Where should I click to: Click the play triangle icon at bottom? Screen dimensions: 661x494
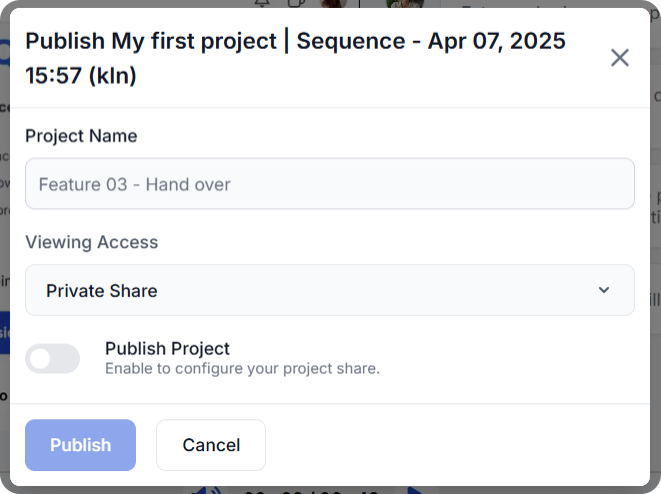[415, 491]
